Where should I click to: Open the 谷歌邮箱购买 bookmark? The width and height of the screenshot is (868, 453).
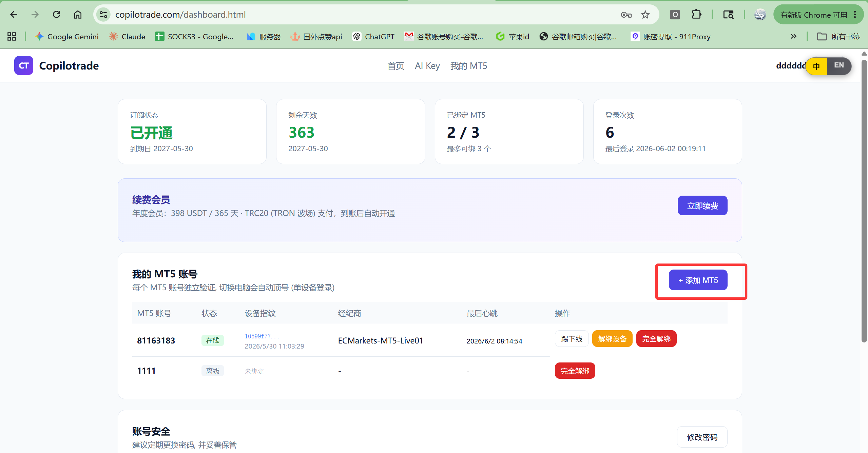tap(578, 36)
